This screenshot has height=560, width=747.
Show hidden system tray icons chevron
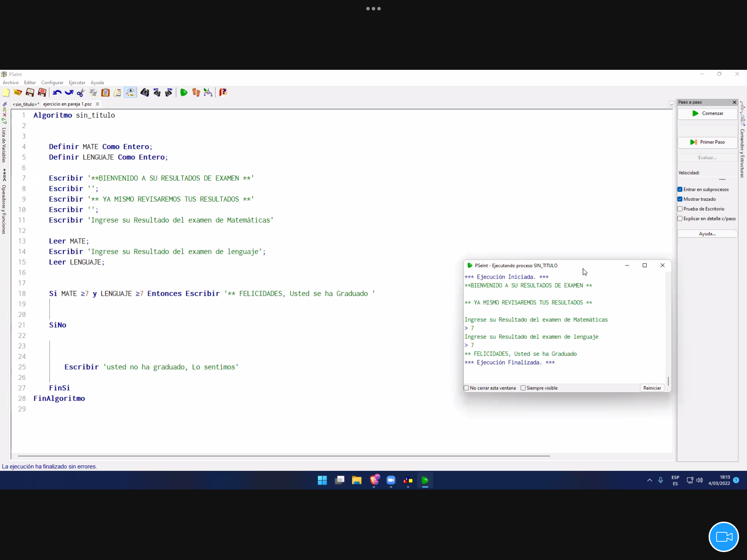coord(649,480)
